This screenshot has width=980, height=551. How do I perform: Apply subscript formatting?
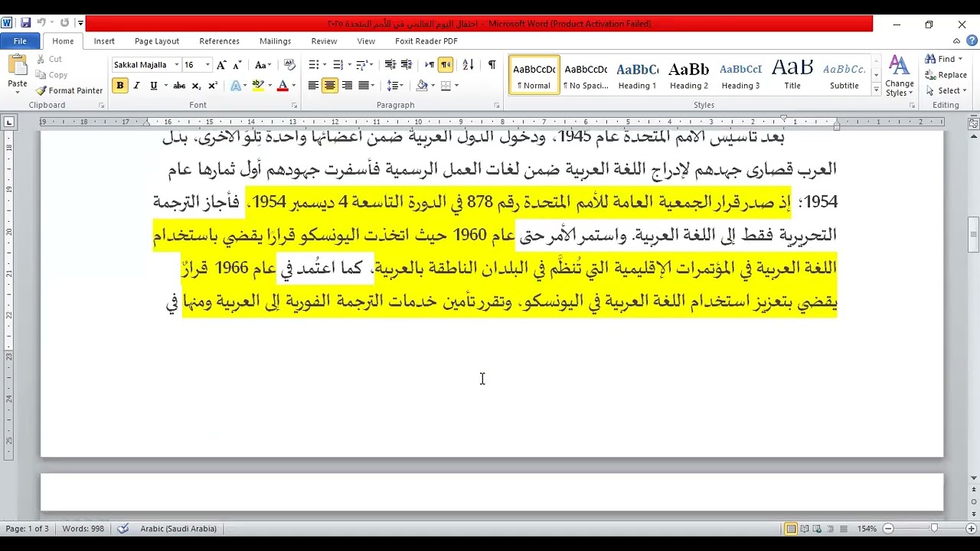196,86
